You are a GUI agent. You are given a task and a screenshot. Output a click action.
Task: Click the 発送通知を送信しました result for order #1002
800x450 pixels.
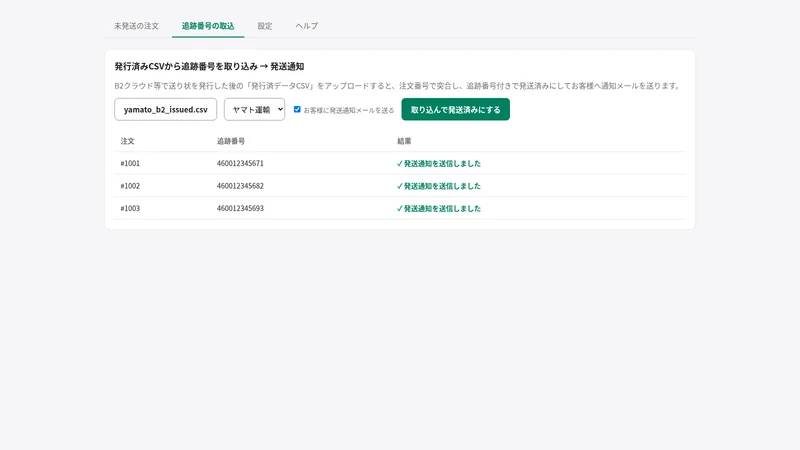click(x=439, y=186)
